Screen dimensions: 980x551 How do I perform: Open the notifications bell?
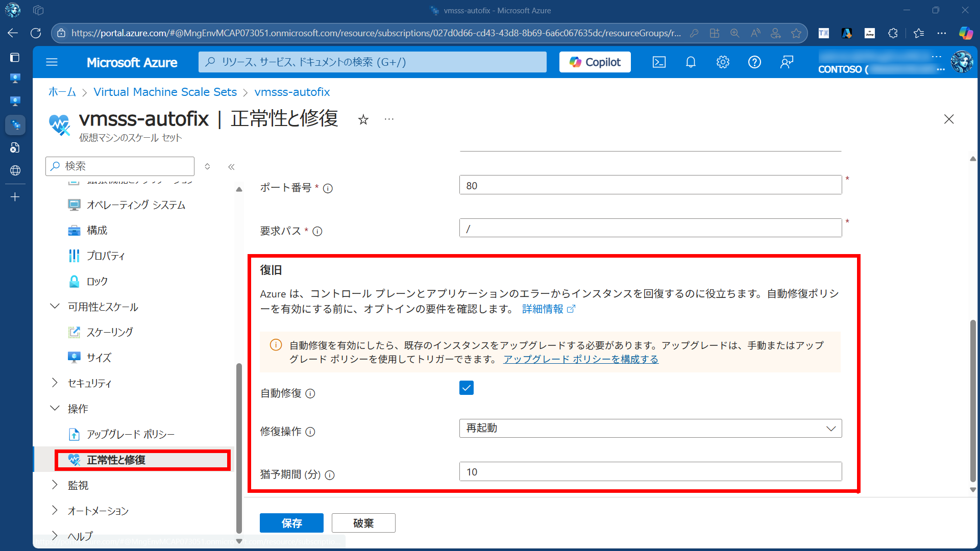point(691,62)
